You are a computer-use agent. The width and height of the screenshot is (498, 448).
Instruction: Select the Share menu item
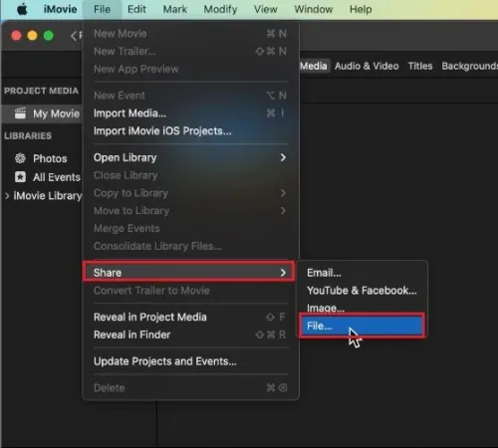(x=189, y=273)
